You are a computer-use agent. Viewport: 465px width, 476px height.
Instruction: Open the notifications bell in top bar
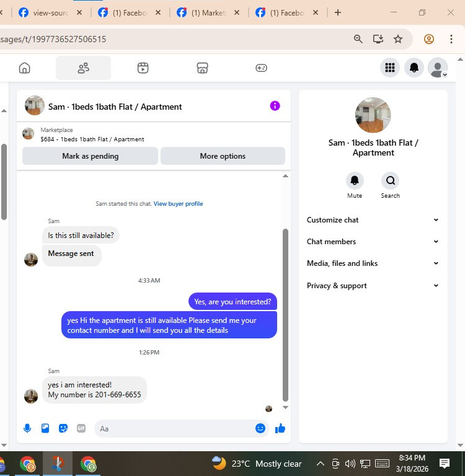click(x=414, y=68)
